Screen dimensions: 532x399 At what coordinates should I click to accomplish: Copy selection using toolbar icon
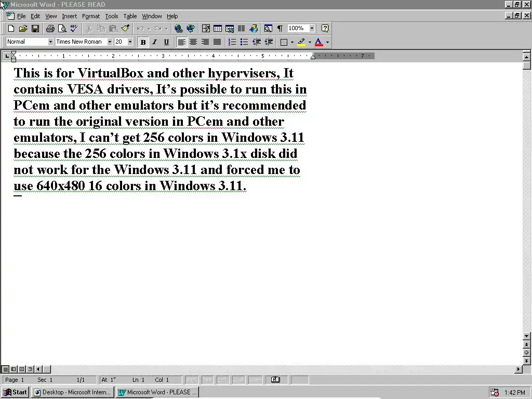click(101, 29)
